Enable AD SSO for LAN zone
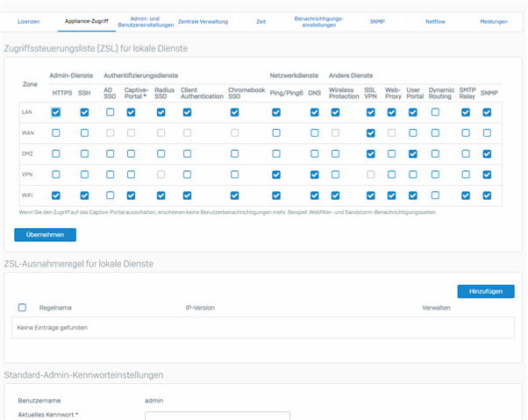The width and height of the screenshot is (528, 420). 111,112
